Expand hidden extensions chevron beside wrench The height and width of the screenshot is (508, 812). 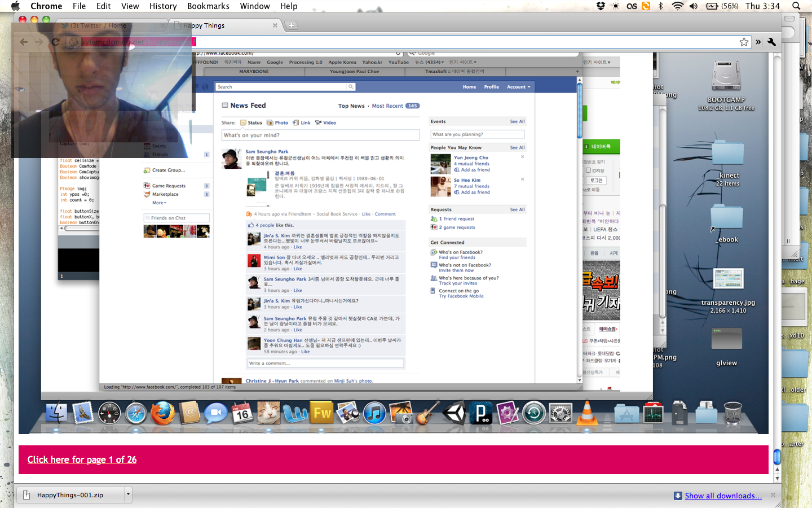click(x=758, y=42)
